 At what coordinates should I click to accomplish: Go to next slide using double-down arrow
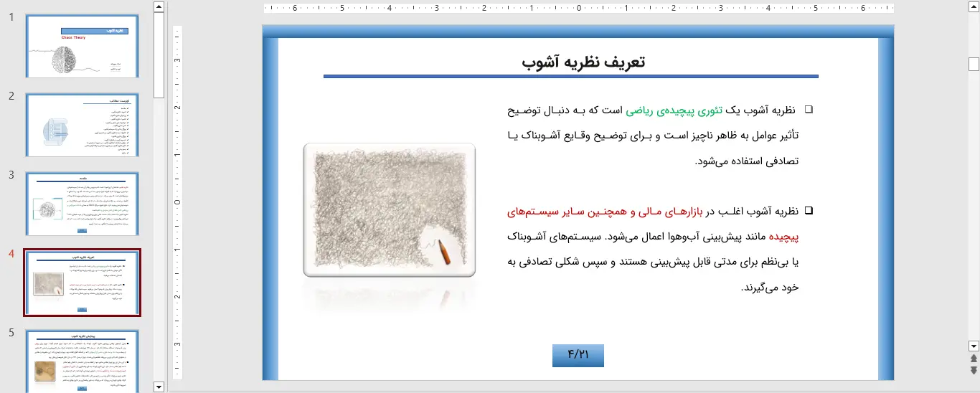pos(974,370)
